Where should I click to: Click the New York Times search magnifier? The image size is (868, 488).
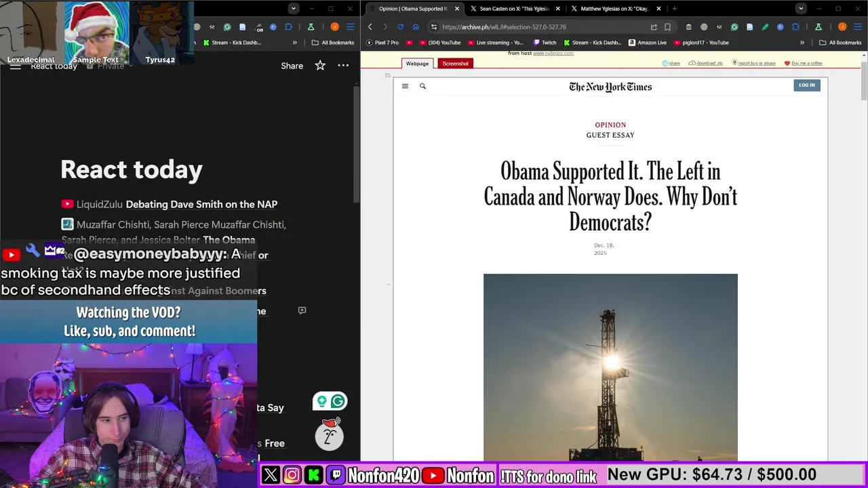[422, 86]
